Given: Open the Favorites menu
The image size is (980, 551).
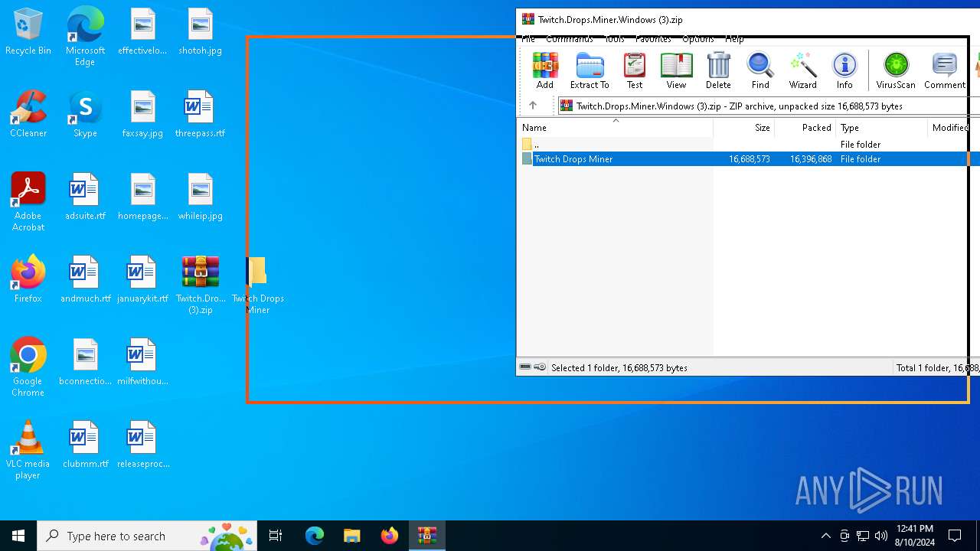Looking at the screenshot, I should [x=653, y=38].
